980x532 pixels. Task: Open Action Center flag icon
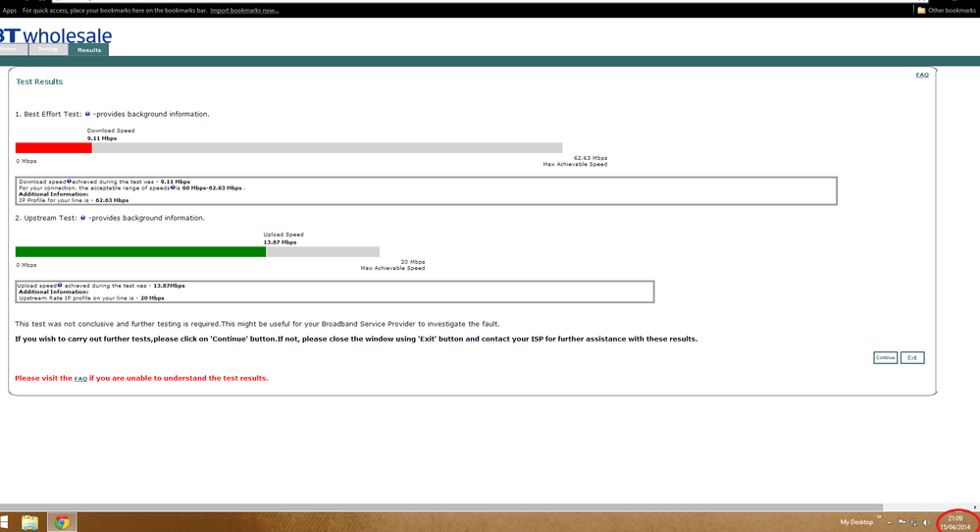[x=902, y=522]
